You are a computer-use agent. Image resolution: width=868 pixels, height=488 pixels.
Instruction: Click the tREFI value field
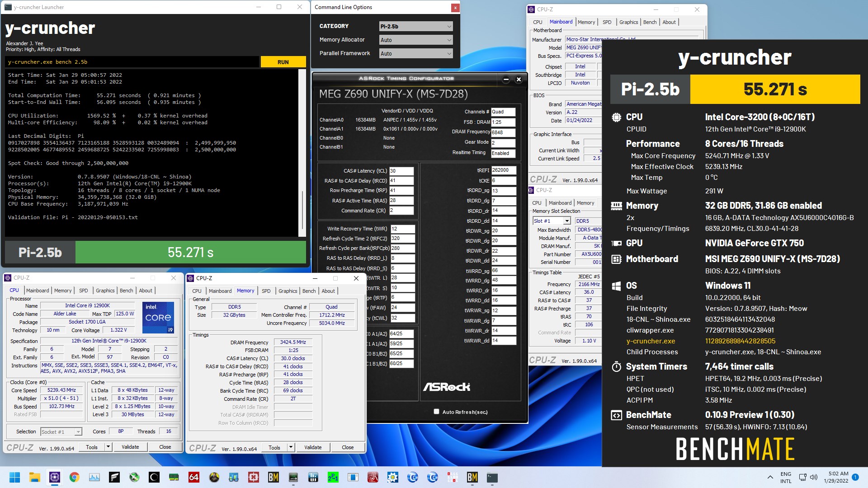[x=503, y=170]
